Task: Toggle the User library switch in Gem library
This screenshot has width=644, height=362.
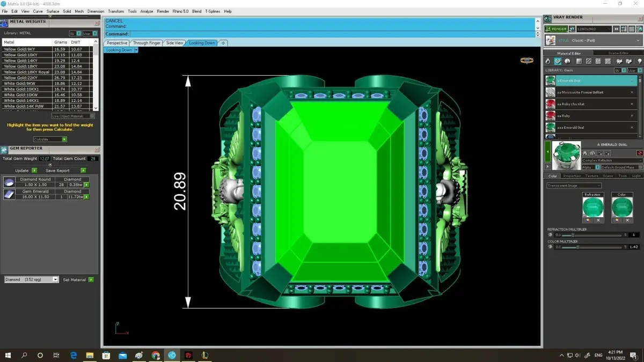Action: 634,70
